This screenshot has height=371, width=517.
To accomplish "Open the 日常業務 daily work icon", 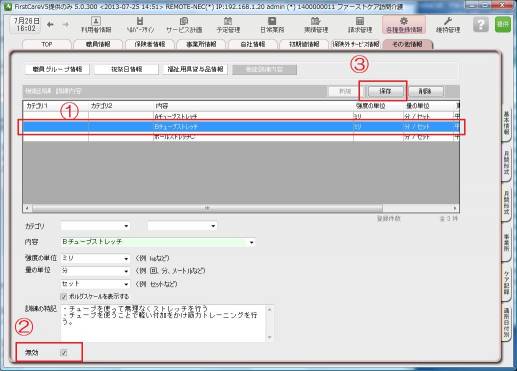I will pyautogui.click(x=272, y=24).
